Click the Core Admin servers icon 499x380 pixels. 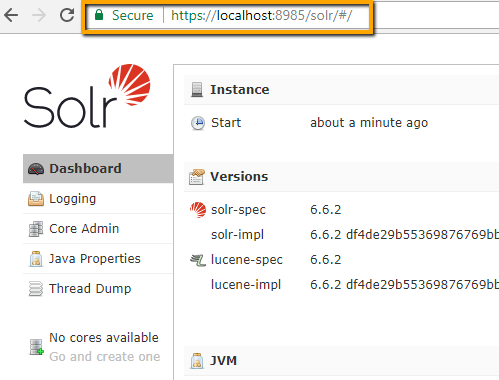(x=36, y=229)
